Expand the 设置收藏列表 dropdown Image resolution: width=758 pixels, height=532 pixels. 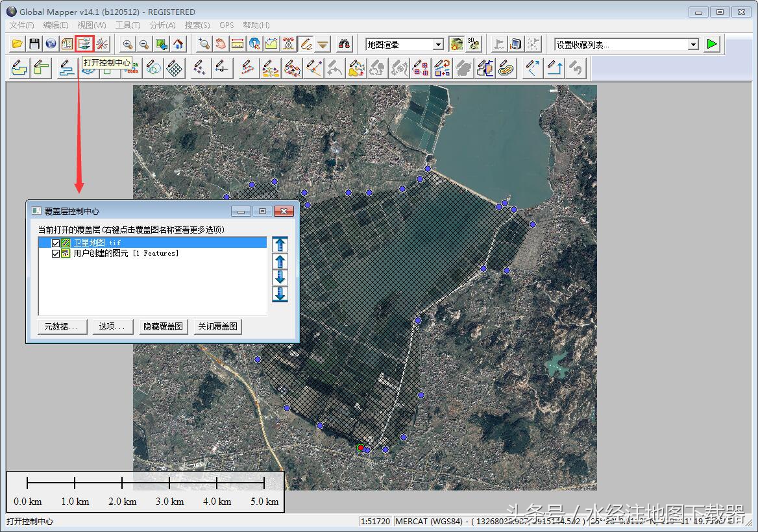tap(693, 45)
